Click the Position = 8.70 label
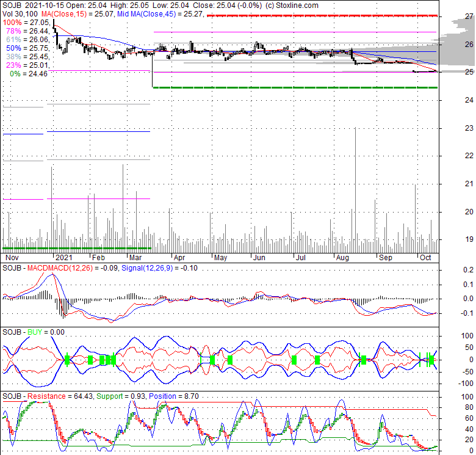 174,396
